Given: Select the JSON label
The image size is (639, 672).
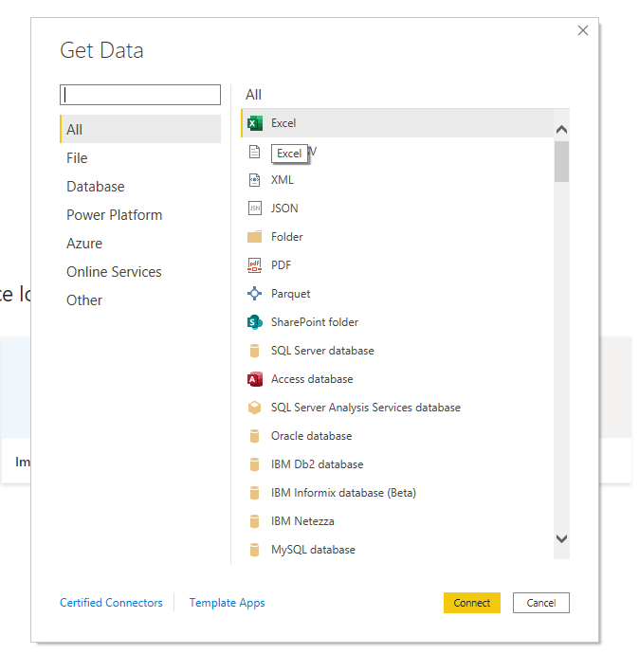Looking at the screenshot, I should click(x=284, y=209).
